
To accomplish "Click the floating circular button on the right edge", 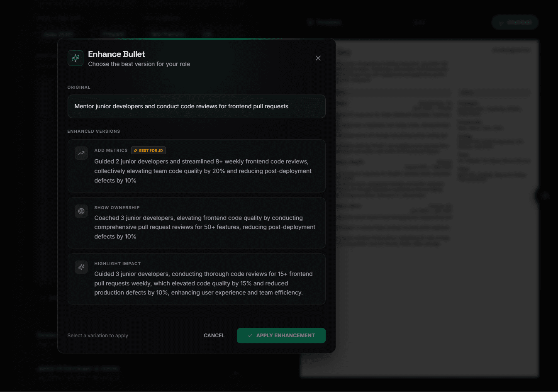I will [545, 196].
